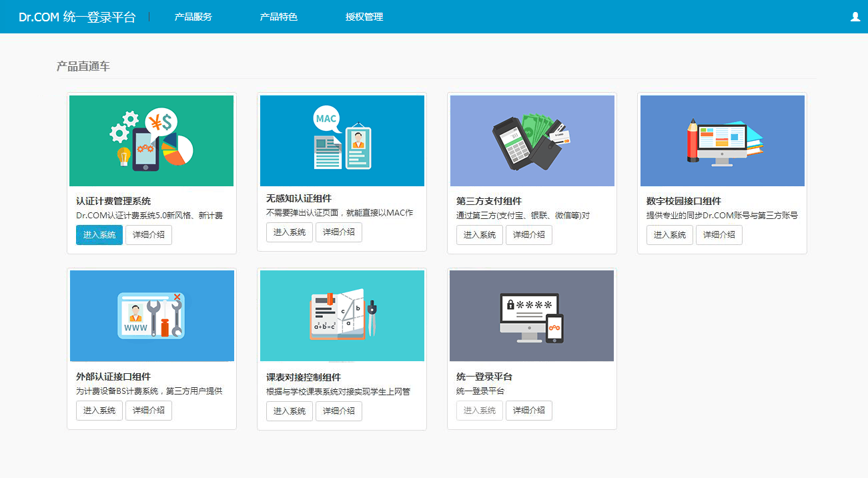This screenshot has height=478, width=868.
Task: Enter system for 课表对接控制组件
Action: click(x=290, y=411)
